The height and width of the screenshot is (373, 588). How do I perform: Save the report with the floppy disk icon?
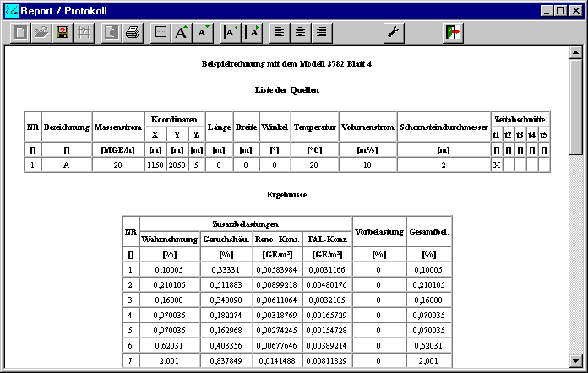[63, 33]
